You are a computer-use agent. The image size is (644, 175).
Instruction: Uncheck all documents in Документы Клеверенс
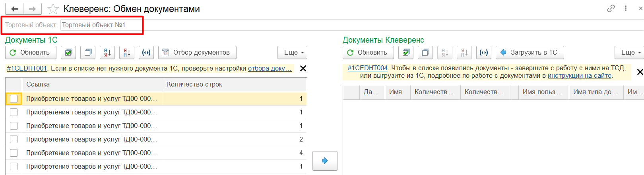pos(425,53)
